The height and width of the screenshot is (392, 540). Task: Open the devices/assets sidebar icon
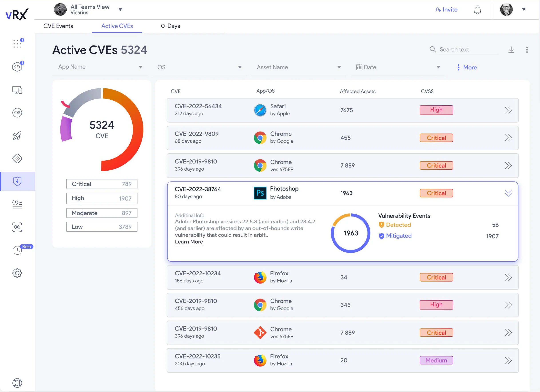point(17,90)
